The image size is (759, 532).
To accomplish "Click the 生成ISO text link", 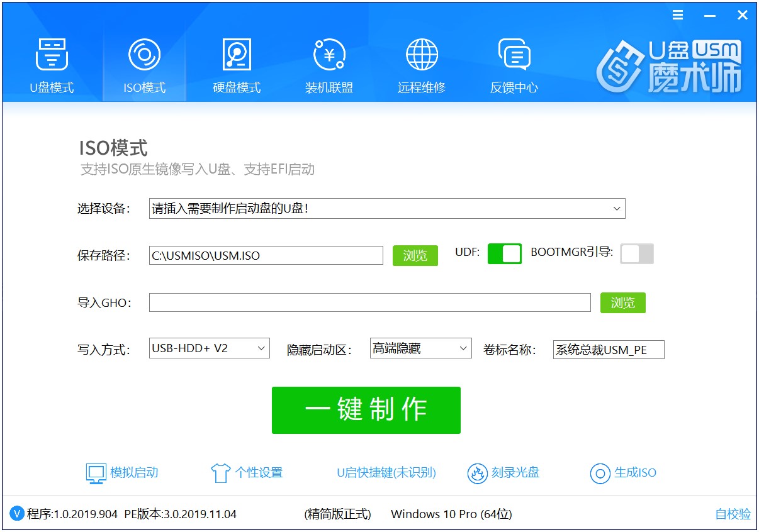I will (x=636, y=473).
